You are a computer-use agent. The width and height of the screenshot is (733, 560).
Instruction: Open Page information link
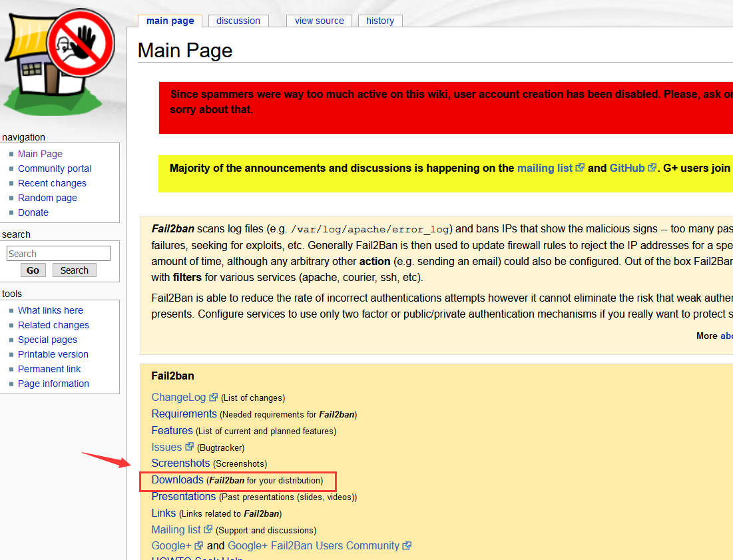click(54, 384)
